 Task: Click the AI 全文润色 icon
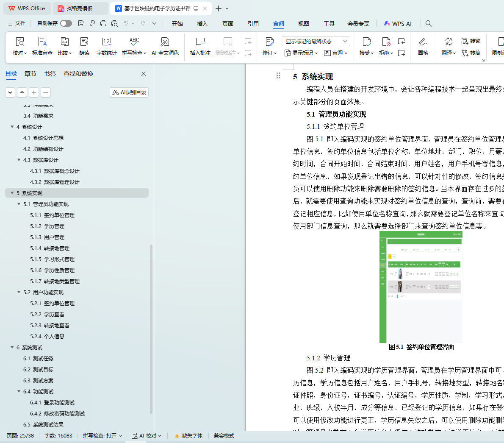tap(165, 42)
